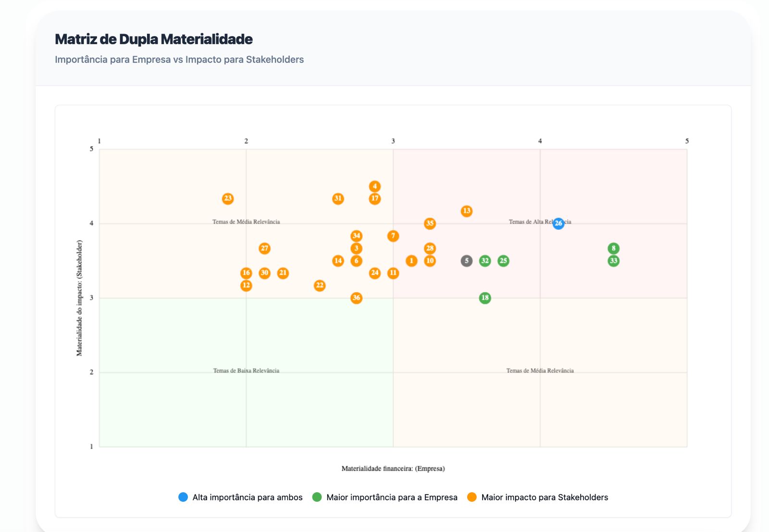The image size is (769, 532).
Task: Select the gray data point 5
Action: click(467, 261)
